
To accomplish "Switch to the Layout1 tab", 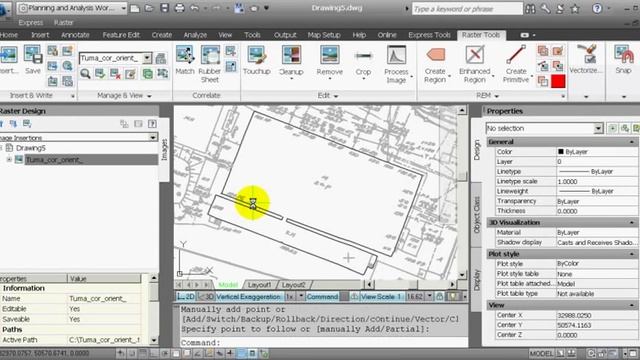I will tap(259, 285).
